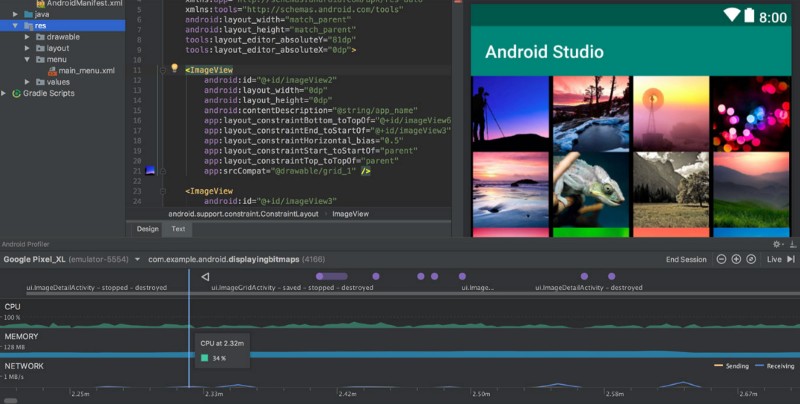Click the drawable folder icon
Screen dimensions: 800x404
(x=40, y=37)
